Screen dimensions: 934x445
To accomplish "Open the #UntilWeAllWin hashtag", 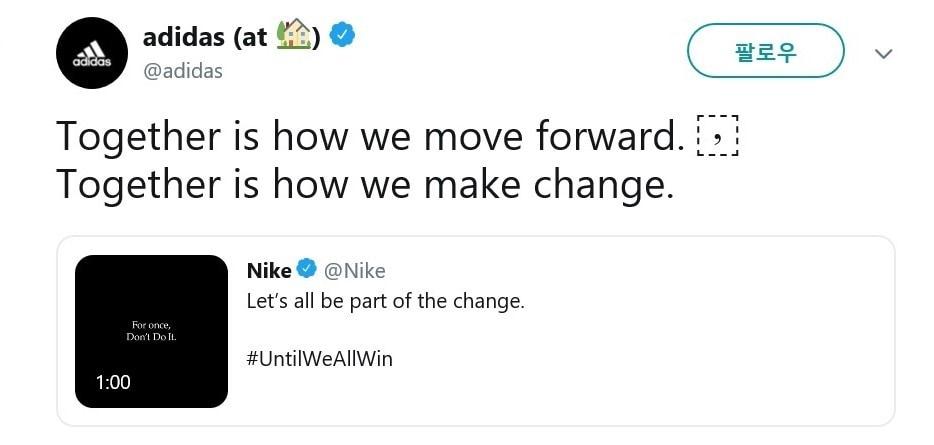I will coord(319,358).
